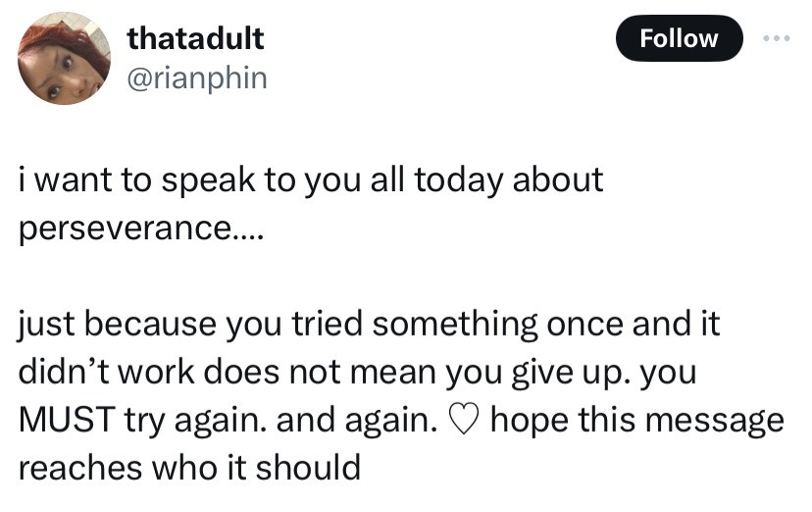Click the words 'and again.' before heart

pos(357,422)
